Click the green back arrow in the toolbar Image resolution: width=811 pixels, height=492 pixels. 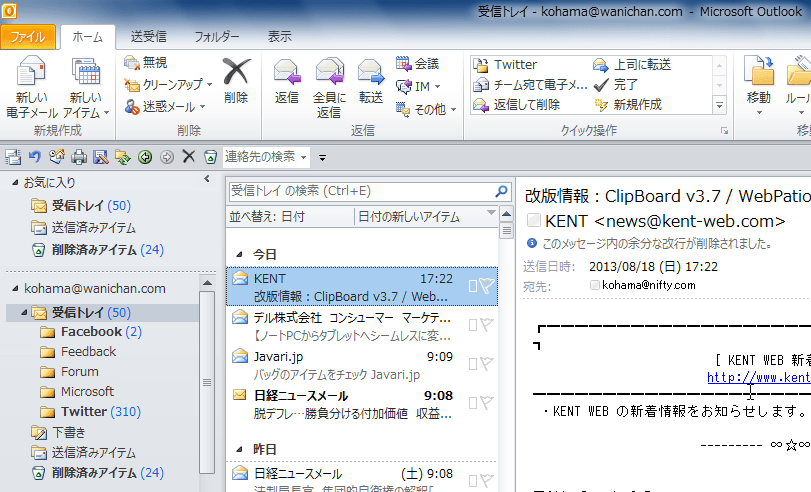[x=145, y=157]
